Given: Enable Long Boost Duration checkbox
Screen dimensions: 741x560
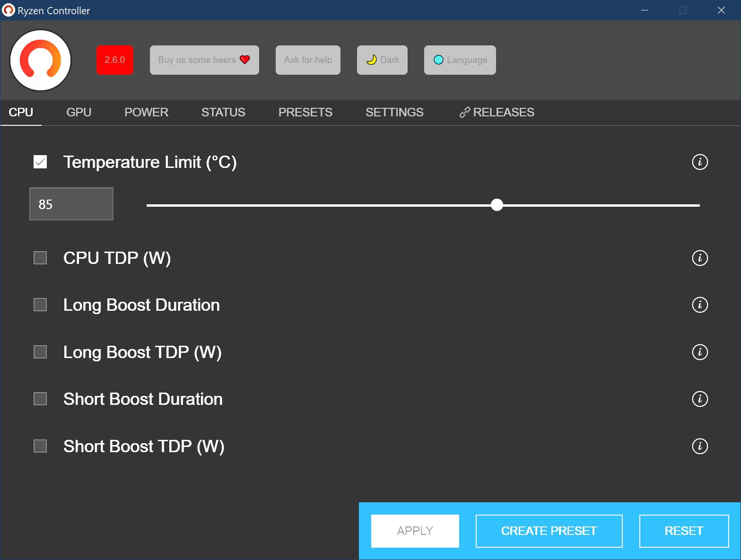Looking at the screenshot, I should click(40, 305).
